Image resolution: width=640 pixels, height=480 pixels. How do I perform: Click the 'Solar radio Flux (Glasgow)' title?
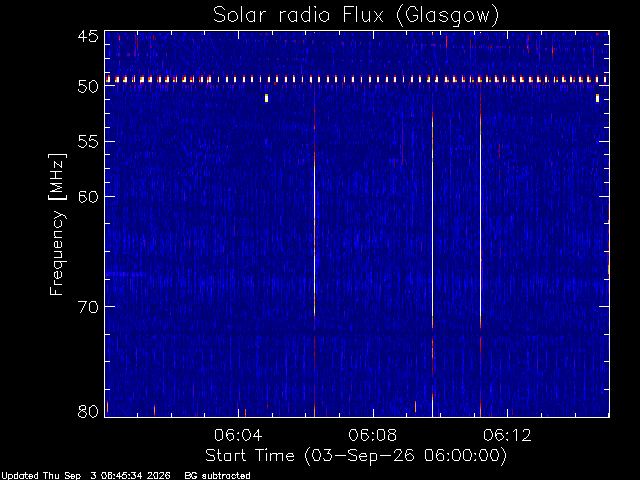point(356,16)
